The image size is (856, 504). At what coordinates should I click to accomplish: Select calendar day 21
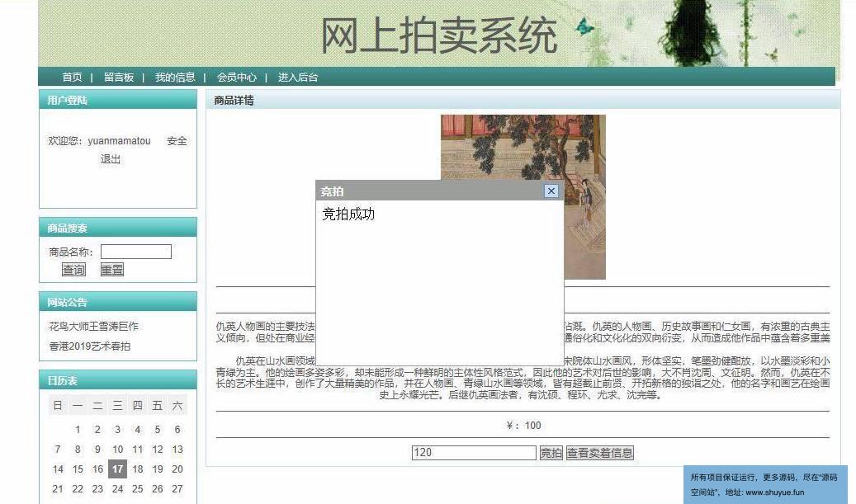58,488
